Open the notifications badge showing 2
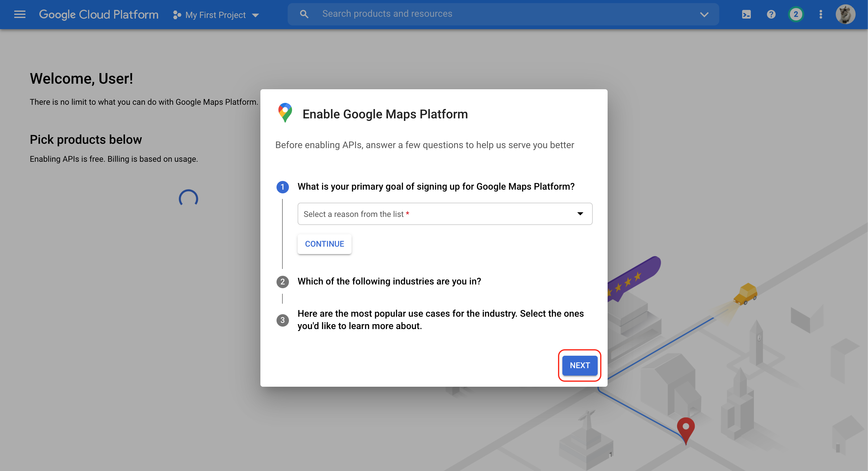This screenshot has width=868, height=471. click(796, 15)
